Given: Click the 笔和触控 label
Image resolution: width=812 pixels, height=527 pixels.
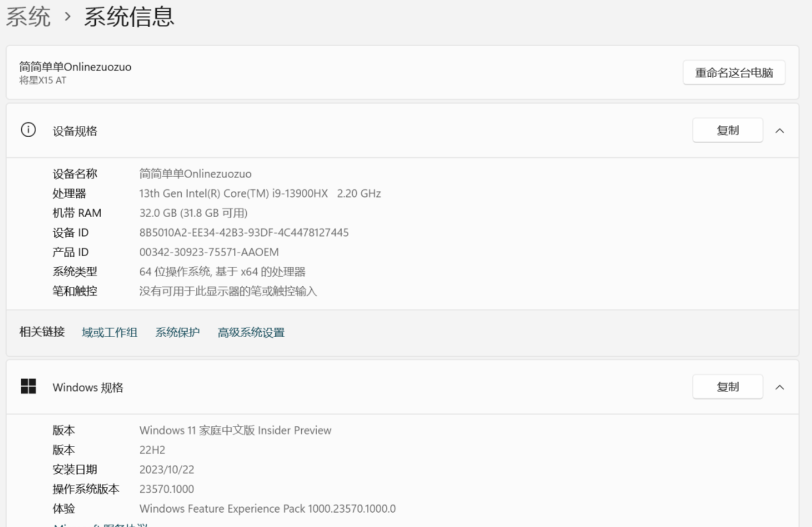Looking at the screenshot, I should click(x=75, y=291).
